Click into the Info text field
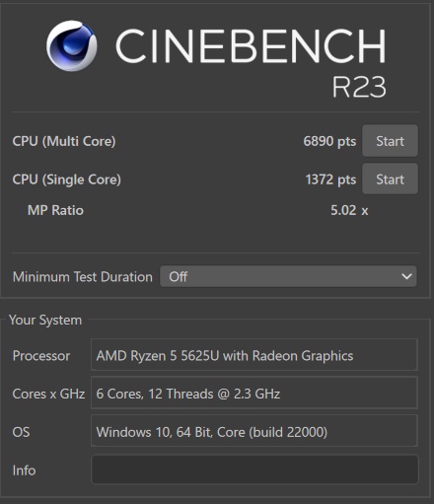The height and width of the screenshot is (504, 434). (254, 469)
